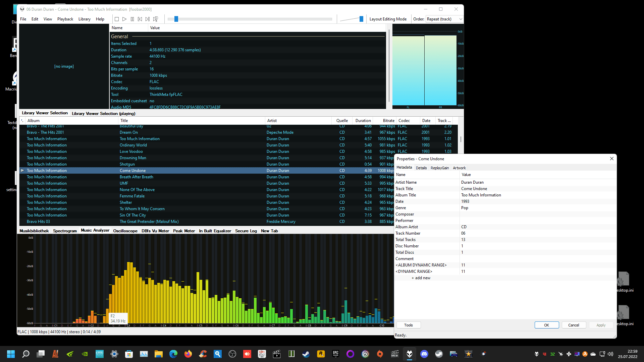Screen dimensions: 644x362
Task: Open the ReplayGain tab in Properties
Action: pos(439,168)
